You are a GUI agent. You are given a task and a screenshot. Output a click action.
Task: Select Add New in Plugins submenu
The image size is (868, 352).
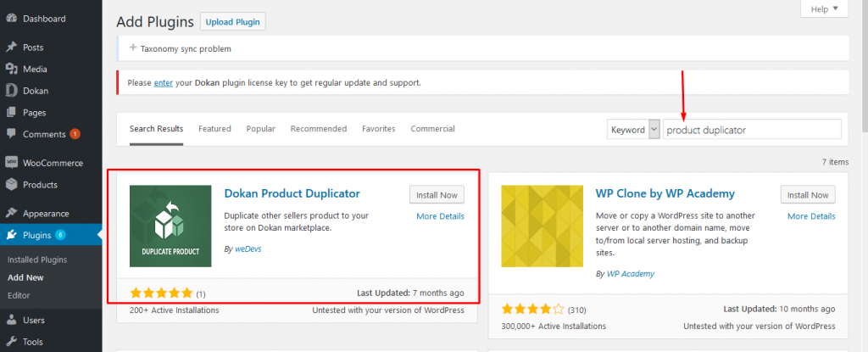tap(25, 277)
